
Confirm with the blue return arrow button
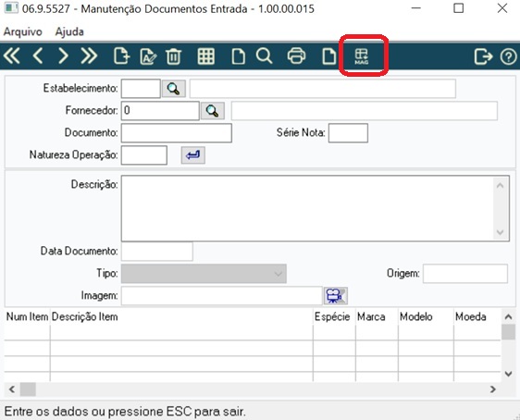click(x=193, y=155)
